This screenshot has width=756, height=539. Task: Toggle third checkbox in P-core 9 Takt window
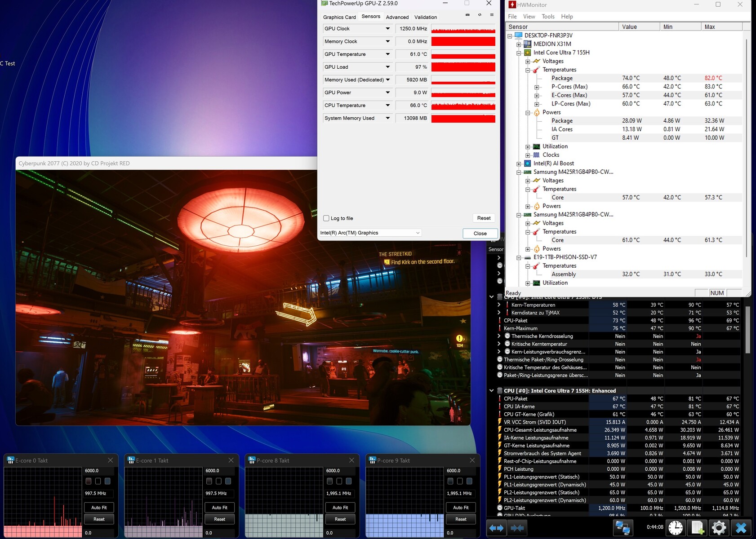point(469,481)
